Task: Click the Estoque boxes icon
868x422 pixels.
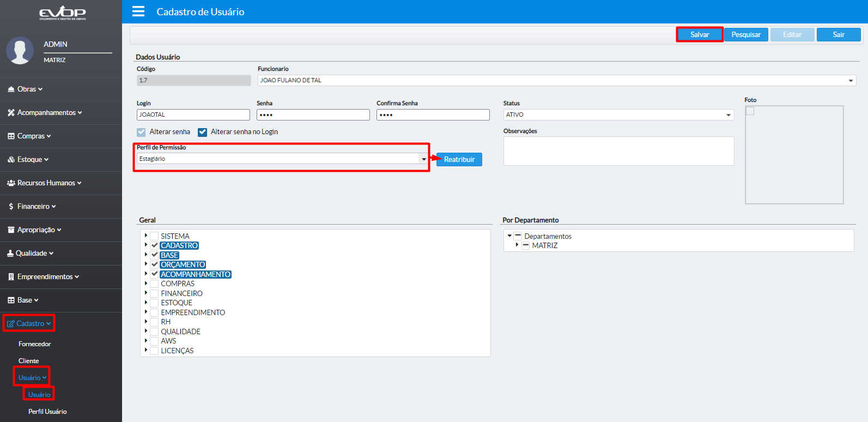Action: pyautogui.click(x=11, y=160)
